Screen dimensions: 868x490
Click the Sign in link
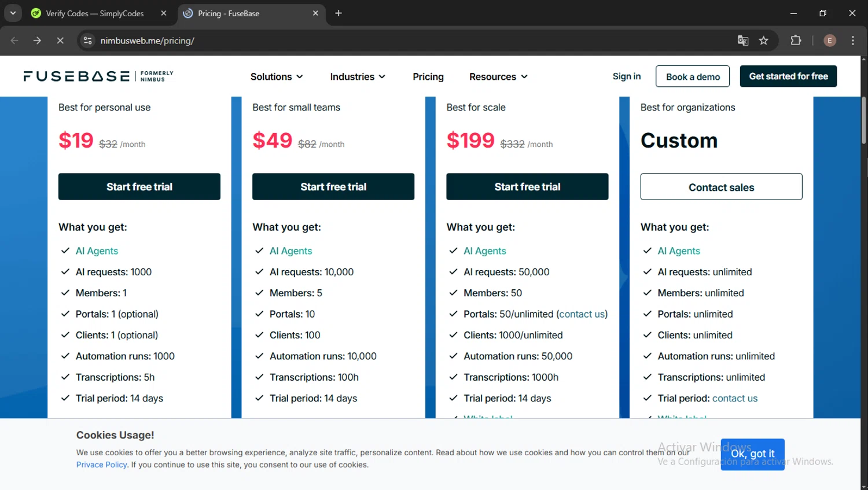[x=627, y=76]
